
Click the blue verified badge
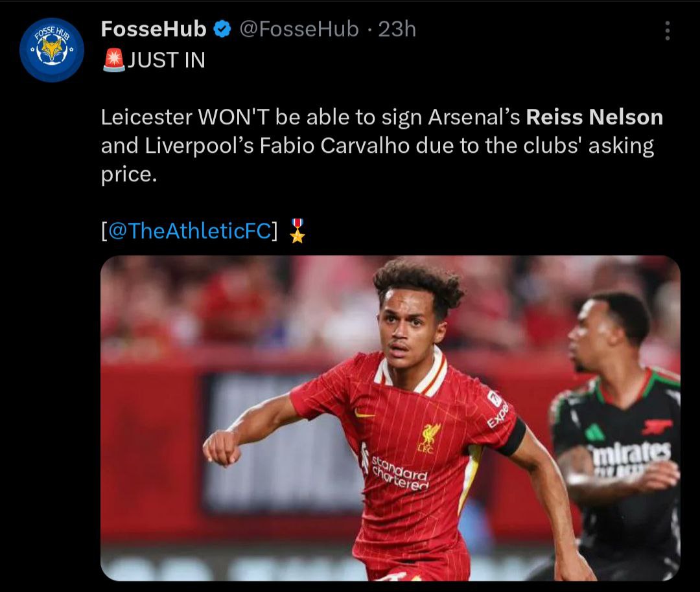[x=222, y=29]
